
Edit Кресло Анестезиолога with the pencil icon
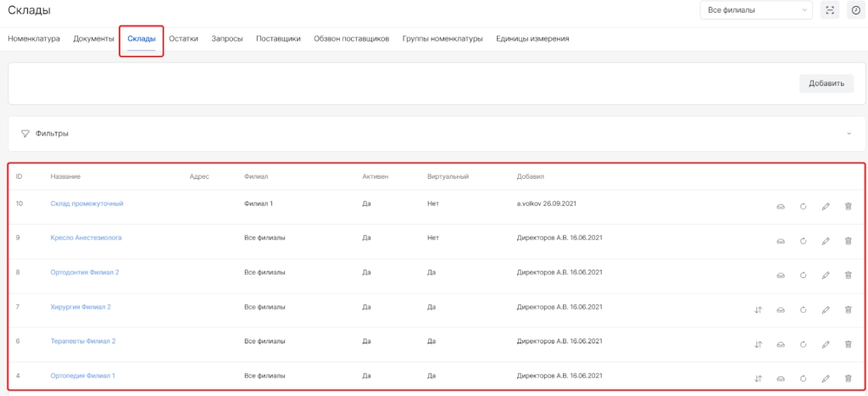[826, 242]
